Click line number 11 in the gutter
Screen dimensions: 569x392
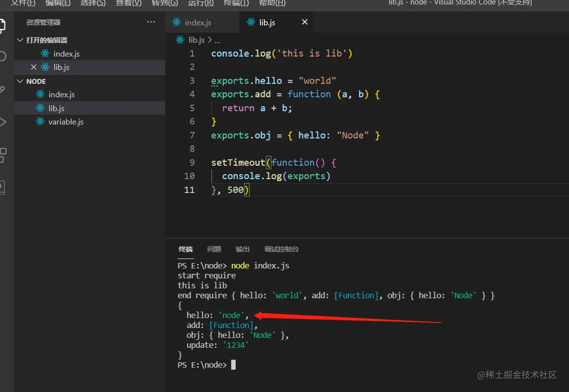(190, 190)
